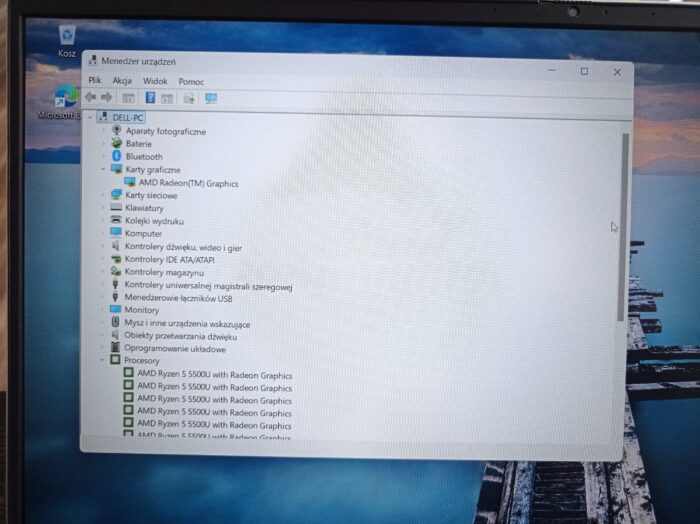The image size is (700, 524).
Task: Select Kontrolery IDE ATA/ATAPI category
Action: (x=169, y=259)
